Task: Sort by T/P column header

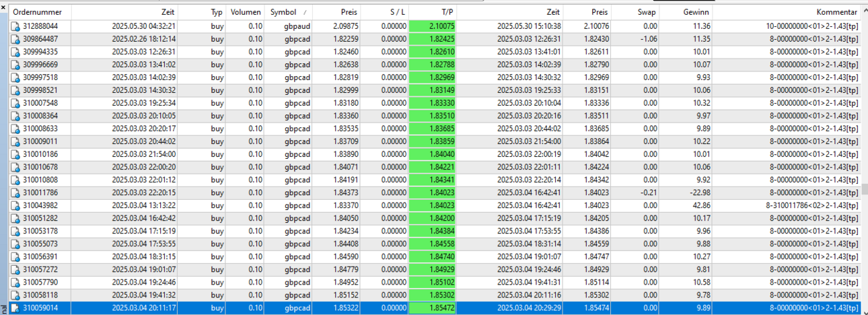Action: click(431, 12)
